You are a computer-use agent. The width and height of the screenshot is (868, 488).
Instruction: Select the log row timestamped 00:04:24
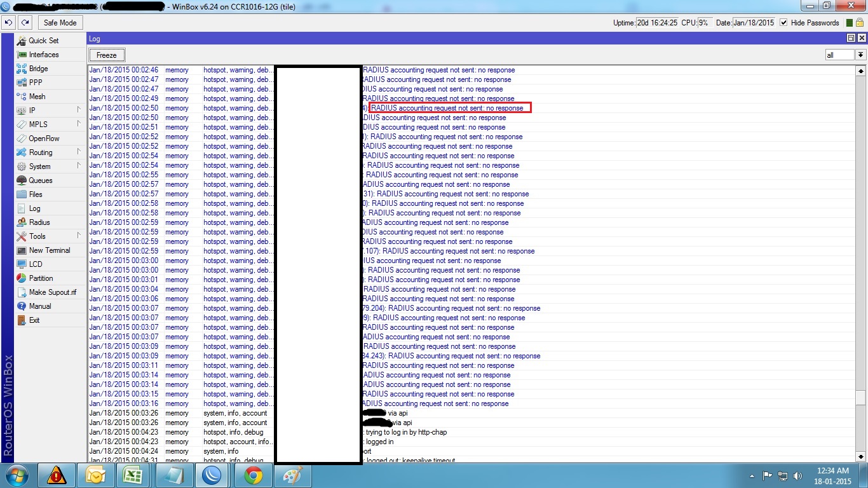[x=471, y=451]
